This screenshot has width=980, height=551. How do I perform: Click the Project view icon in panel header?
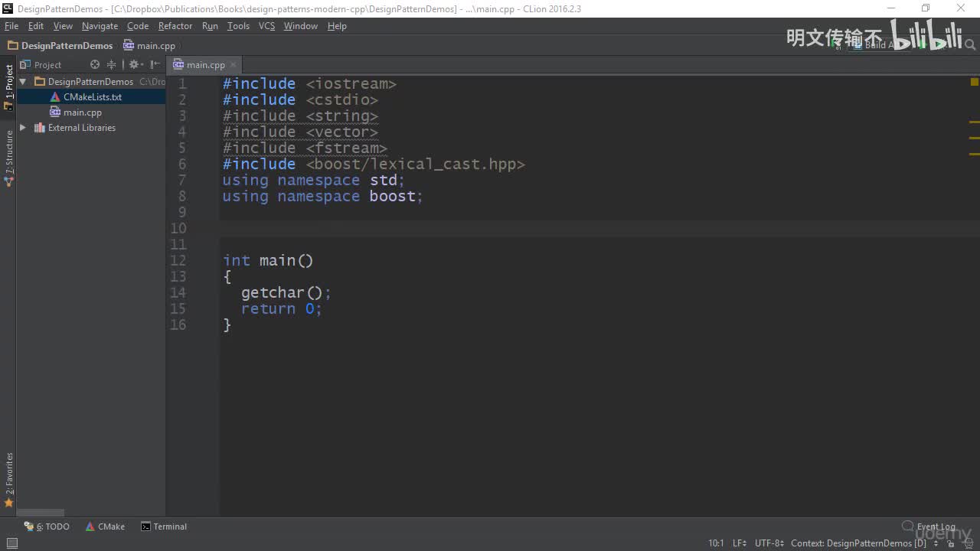point(25,65)
